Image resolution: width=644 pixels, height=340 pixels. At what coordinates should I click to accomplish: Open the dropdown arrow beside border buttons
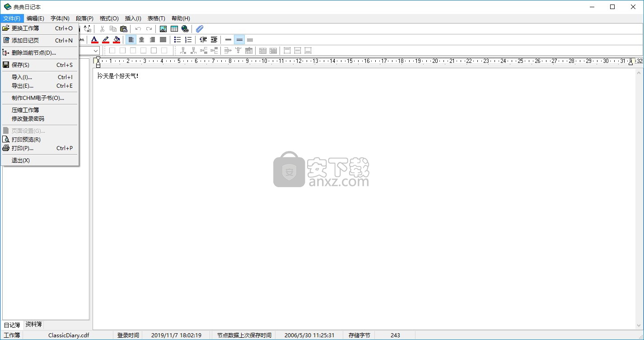pos(96,51)
